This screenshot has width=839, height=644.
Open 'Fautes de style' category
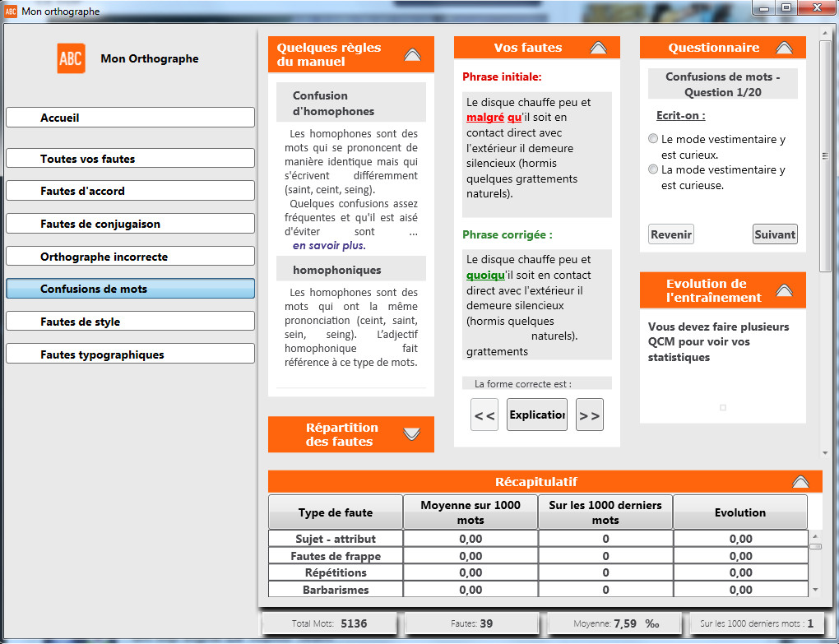(130, 322)
